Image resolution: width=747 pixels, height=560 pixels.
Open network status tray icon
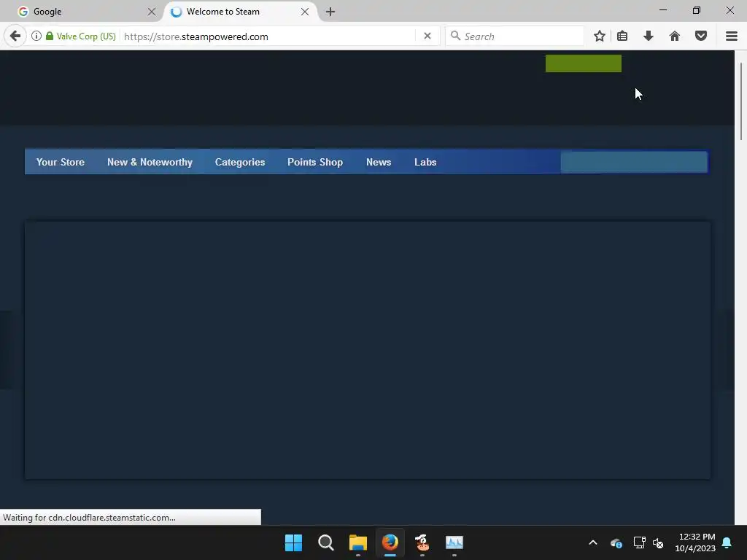639,542
